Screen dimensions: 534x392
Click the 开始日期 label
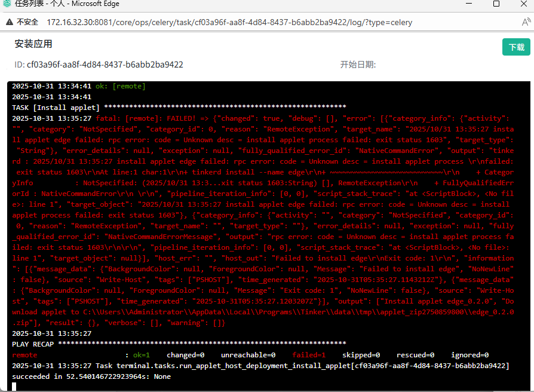pyautogui.click(x=358, y=65)
